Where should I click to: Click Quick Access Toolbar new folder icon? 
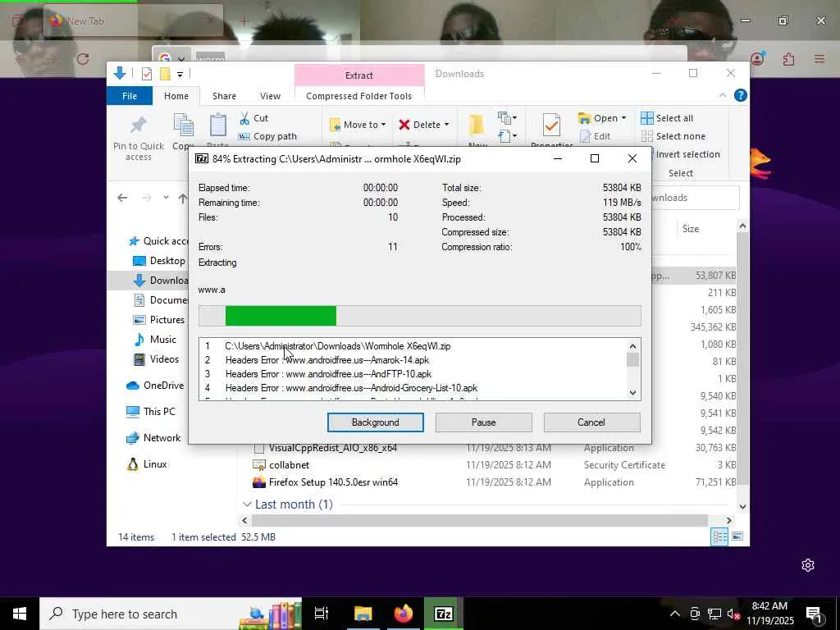165,74
